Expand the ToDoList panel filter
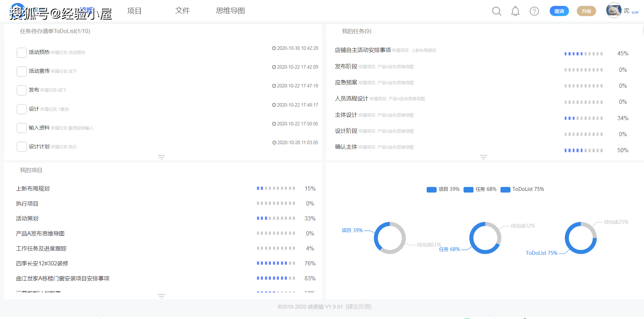The image size is (644, 319). coord(161,157)
